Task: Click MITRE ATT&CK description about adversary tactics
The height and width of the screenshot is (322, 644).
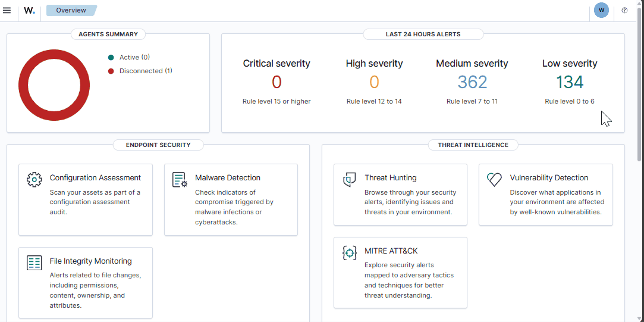Action: [409, 280]
